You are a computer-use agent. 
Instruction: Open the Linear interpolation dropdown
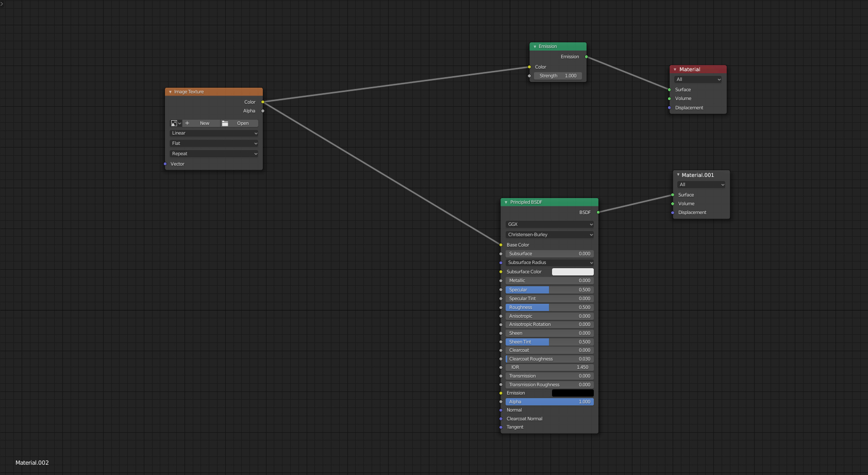pos(214,133)
